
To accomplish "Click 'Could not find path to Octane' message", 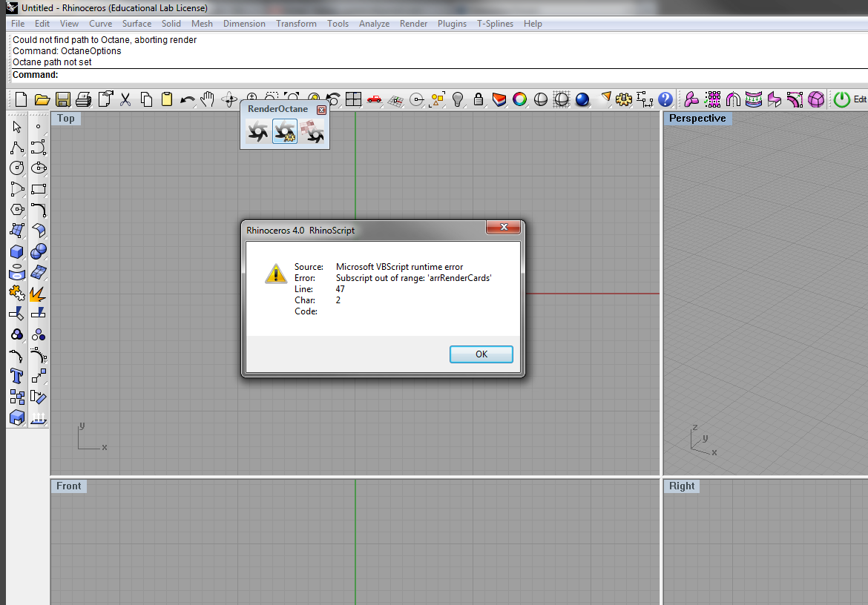I will pyautogui.click(x=105, y=40).
